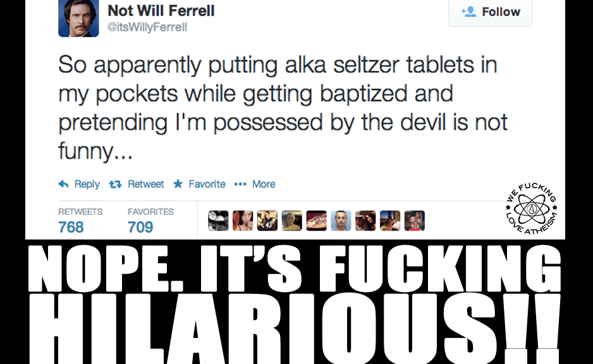
Task: View the 768 retweets list
Action: tap(71, 227)
